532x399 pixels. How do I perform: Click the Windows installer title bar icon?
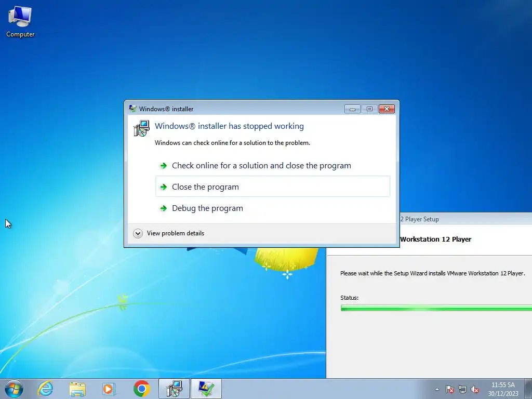pos(132,109)
